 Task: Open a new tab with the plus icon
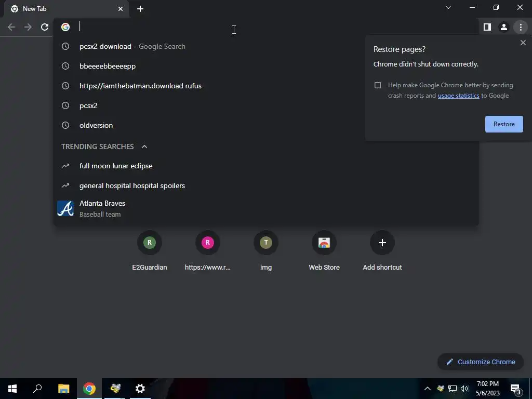(140, 9)
